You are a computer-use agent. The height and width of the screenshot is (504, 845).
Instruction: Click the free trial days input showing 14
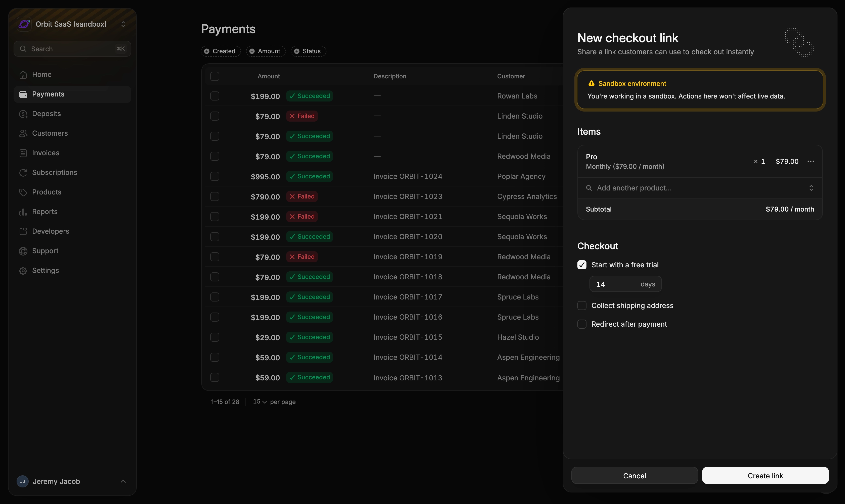tap(625, 284)
